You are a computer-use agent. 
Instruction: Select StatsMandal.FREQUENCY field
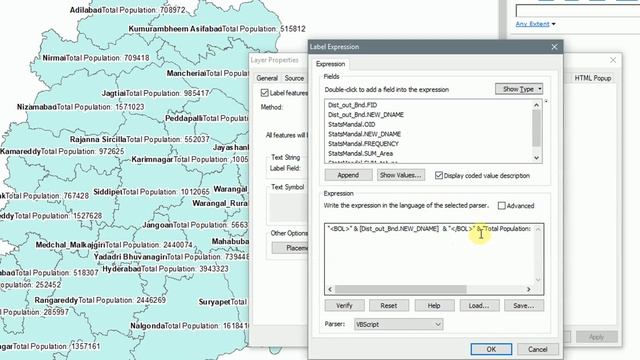pos(363,144)
